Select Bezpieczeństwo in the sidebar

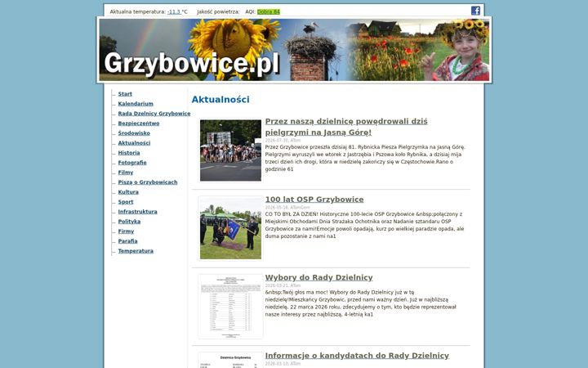pyautogui.click(x=139, y=123)
